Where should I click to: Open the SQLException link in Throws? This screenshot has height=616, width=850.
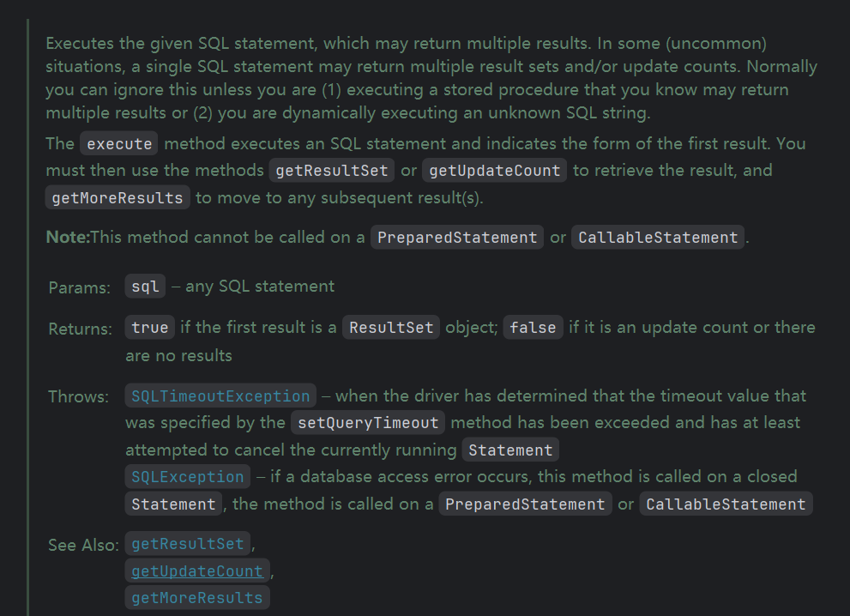click(188, 477)
